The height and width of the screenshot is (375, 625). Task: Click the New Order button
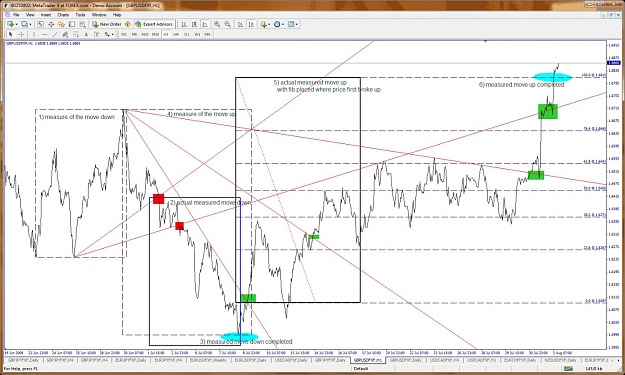coord(107,24)
